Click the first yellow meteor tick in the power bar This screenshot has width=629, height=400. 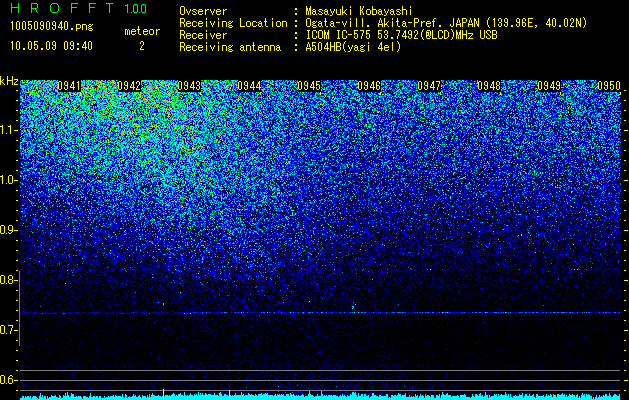click(x=163, y=394)
